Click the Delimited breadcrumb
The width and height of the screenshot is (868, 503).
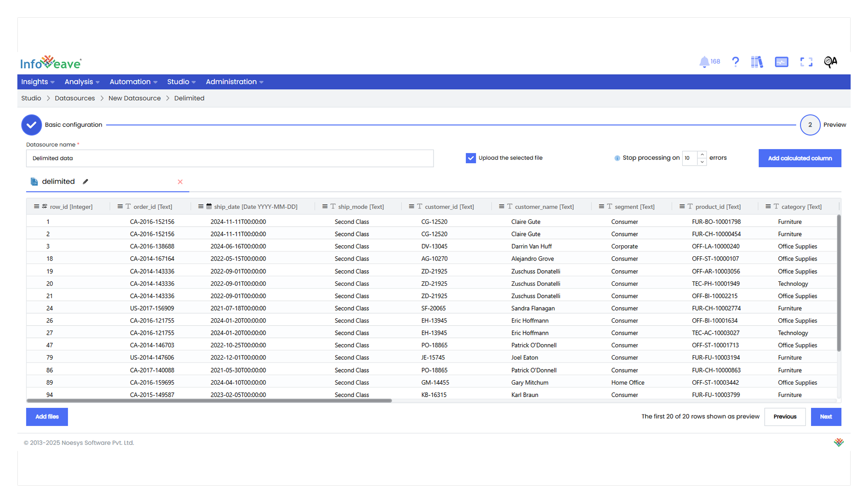(x=189, y=98)
